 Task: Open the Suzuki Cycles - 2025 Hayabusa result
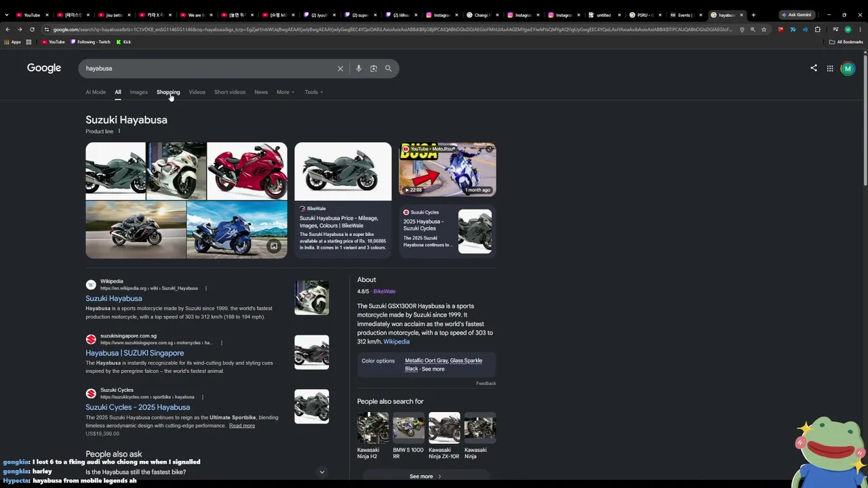[138, 407]
